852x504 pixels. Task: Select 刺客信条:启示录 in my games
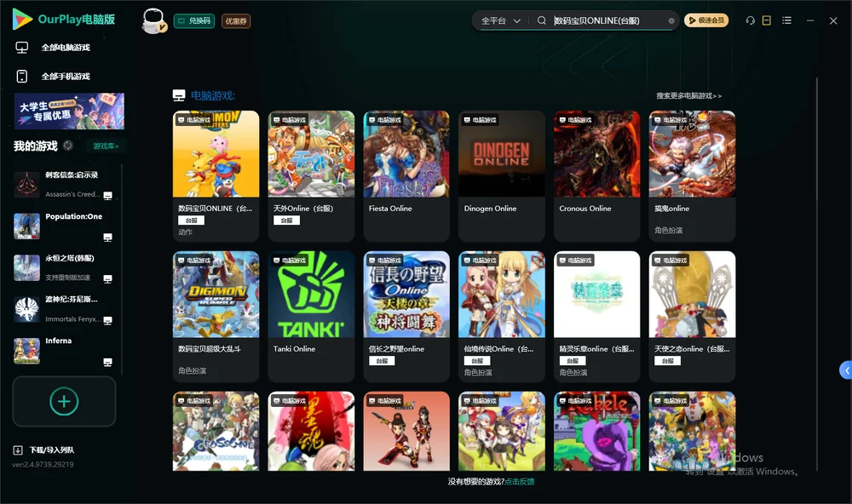[x=64, y=185]
